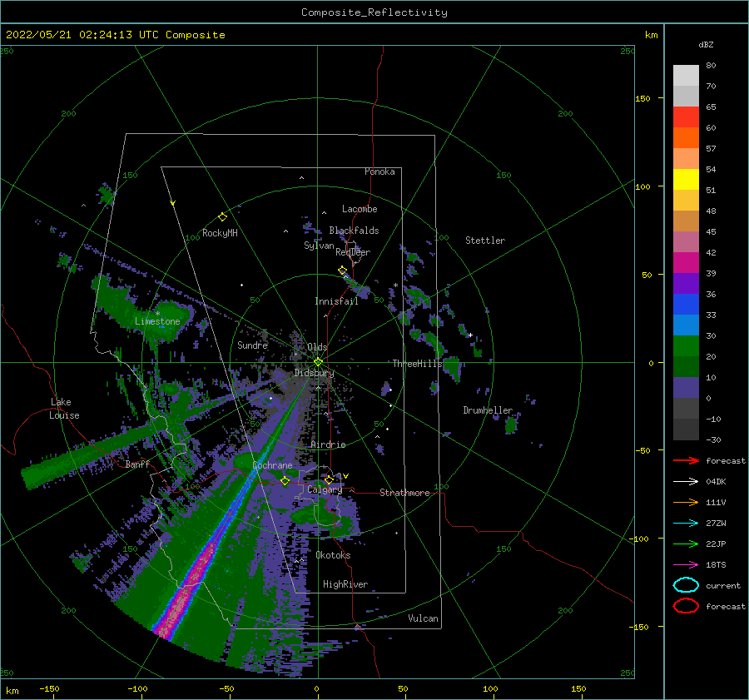Click the yellow diamond marker below RedDeer
Image resolution: width=749 pixels, height=700 pixels.
tap(343, 271)
